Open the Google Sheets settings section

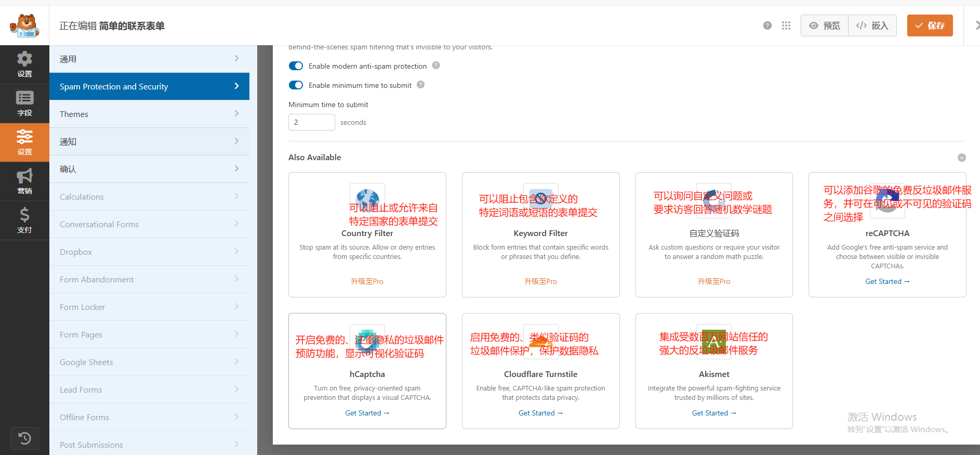149,362
